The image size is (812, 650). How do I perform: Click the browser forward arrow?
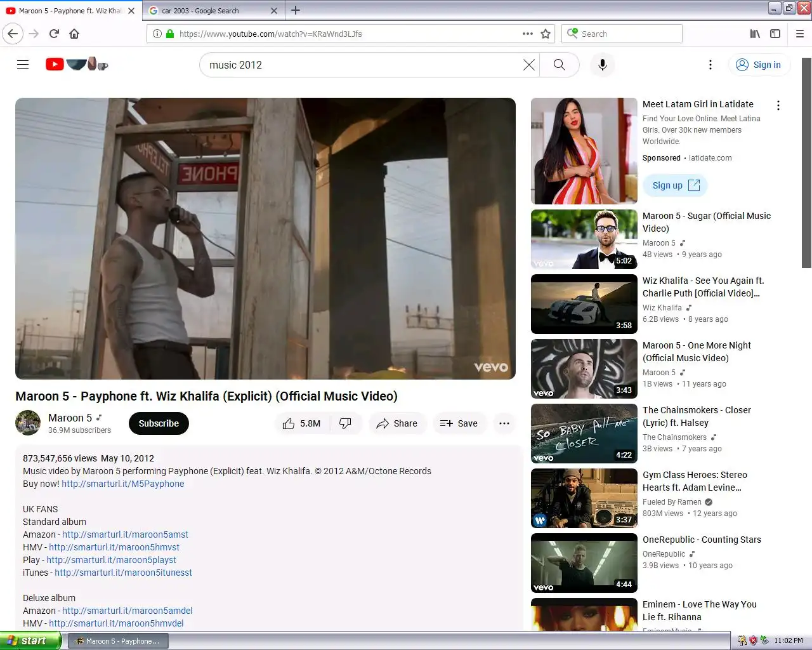coord(34,34)
